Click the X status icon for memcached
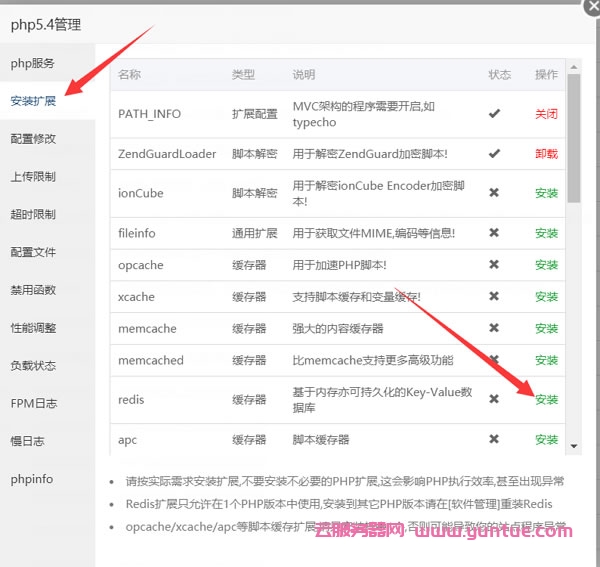Viewport: 600px width, 567px height. click(x=494, y=360)
